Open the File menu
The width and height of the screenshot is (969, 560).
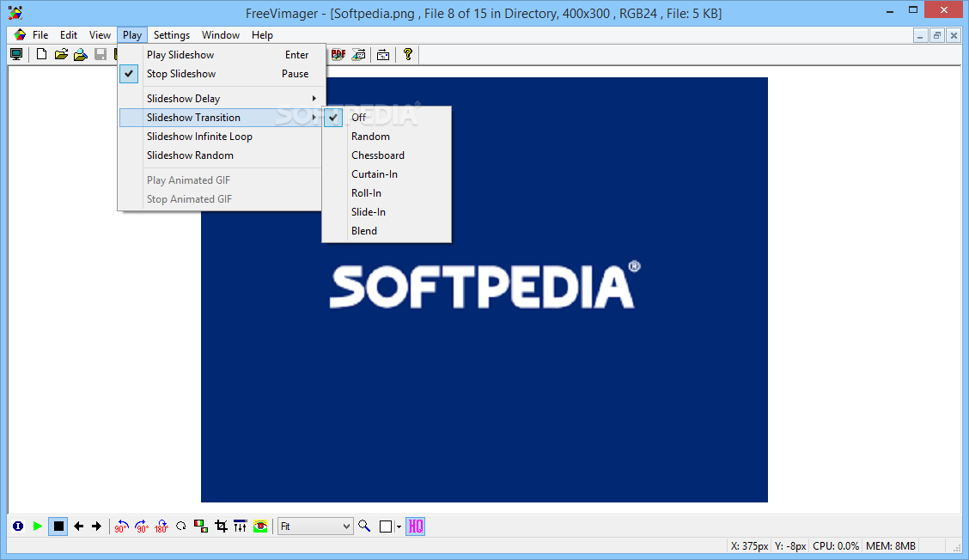[40, 35]
